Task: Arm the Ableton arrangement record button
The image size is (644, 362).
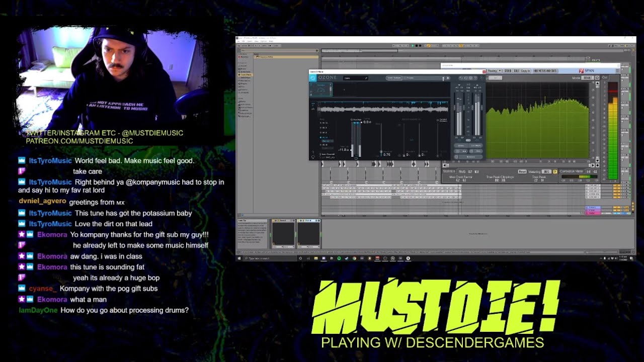Action: (420, 46)
